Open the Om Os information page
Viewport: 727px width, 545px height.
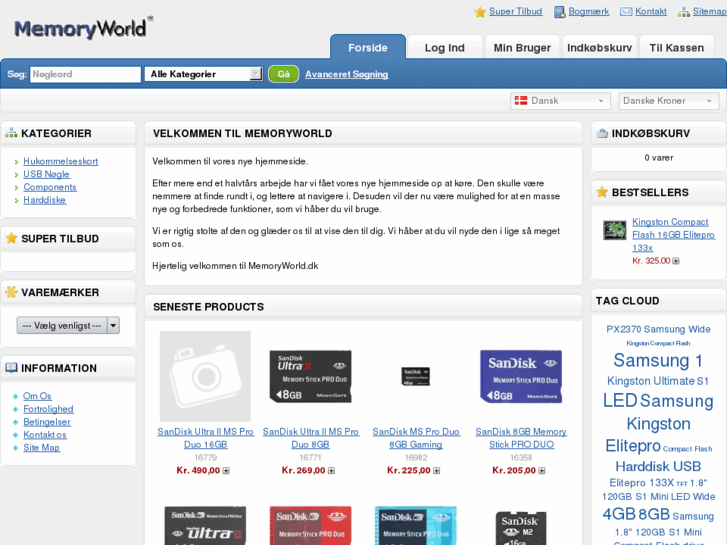[x=37, y=396]
